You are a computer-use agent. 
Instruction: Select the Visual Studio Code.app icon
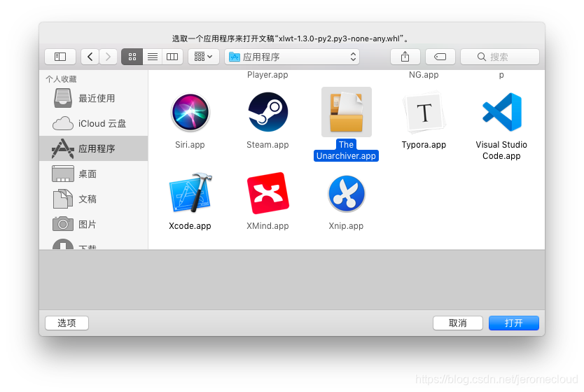click(x=501, y=112)
